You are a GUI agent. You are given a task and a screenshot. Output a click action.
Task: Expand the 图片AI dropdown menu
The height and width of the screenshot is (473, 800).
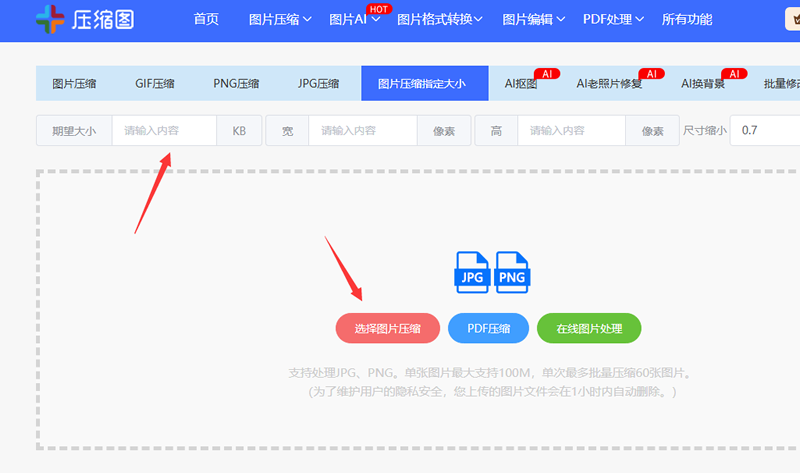pos(354,19)
